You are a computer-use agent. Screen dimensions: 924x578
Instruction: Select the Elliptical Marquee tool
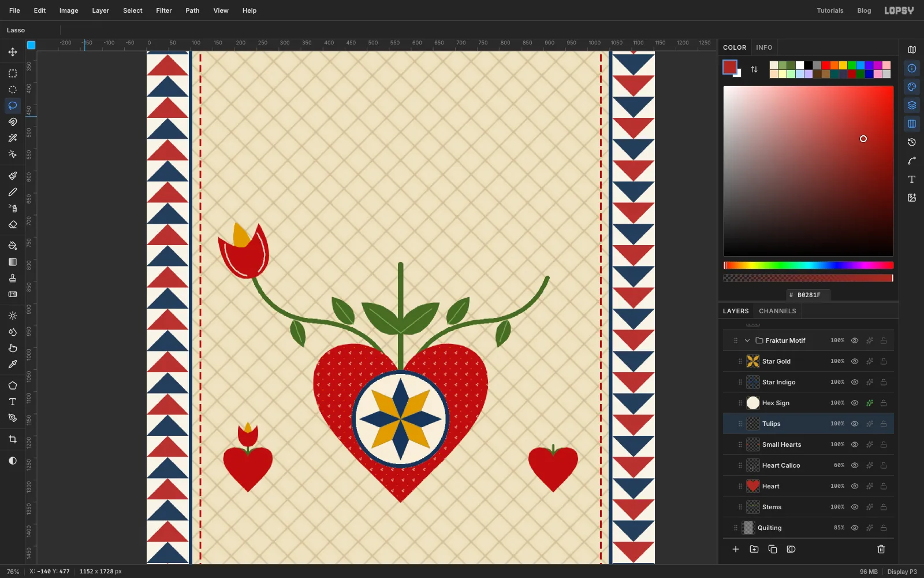(x=13, y=90)
